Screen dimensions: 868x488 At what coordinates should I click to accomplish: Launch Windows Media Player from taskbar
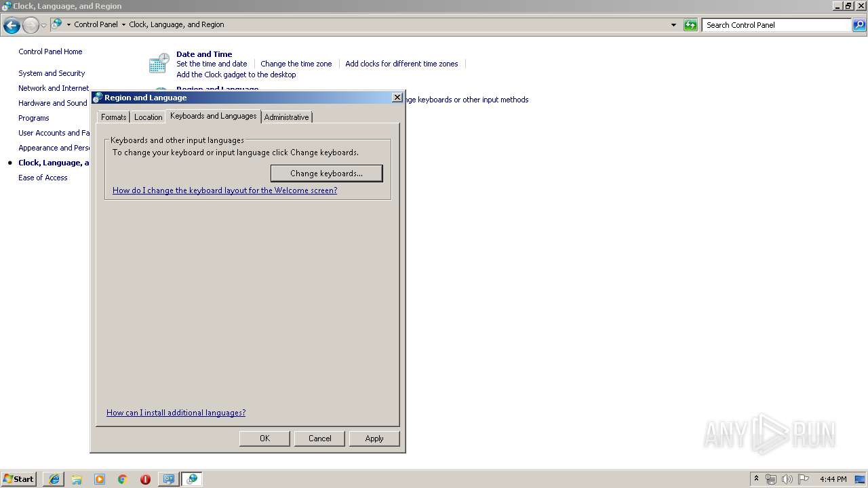pyautogui.click(x=100, y=479)
